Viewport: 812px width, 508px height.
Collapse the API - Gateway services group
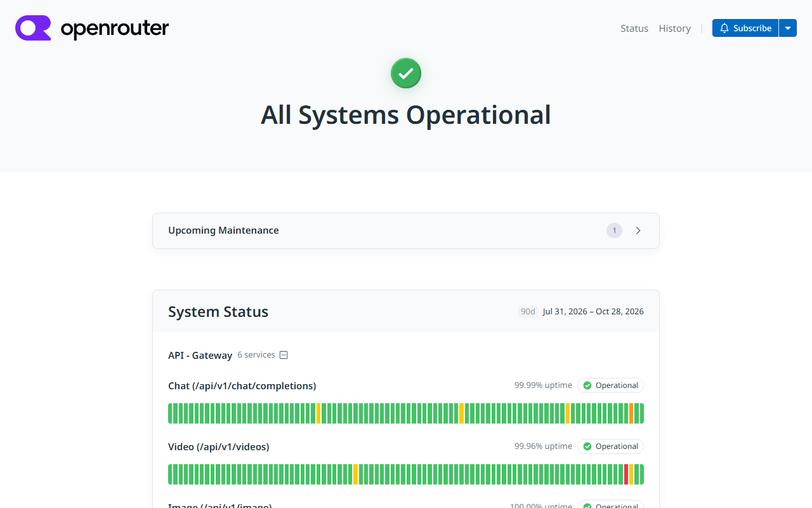[x=284, y=355]
